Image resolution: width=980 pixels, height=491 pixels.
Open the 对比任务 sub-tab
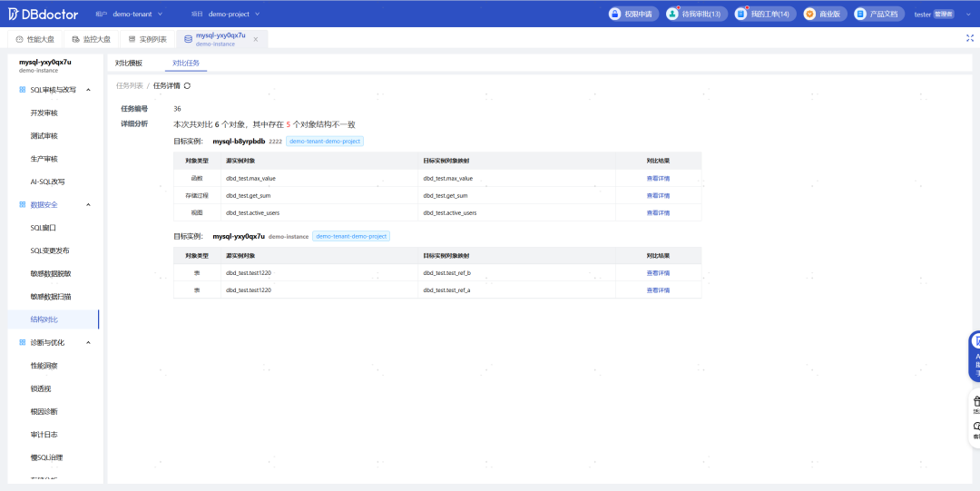(x=186, y=64)
